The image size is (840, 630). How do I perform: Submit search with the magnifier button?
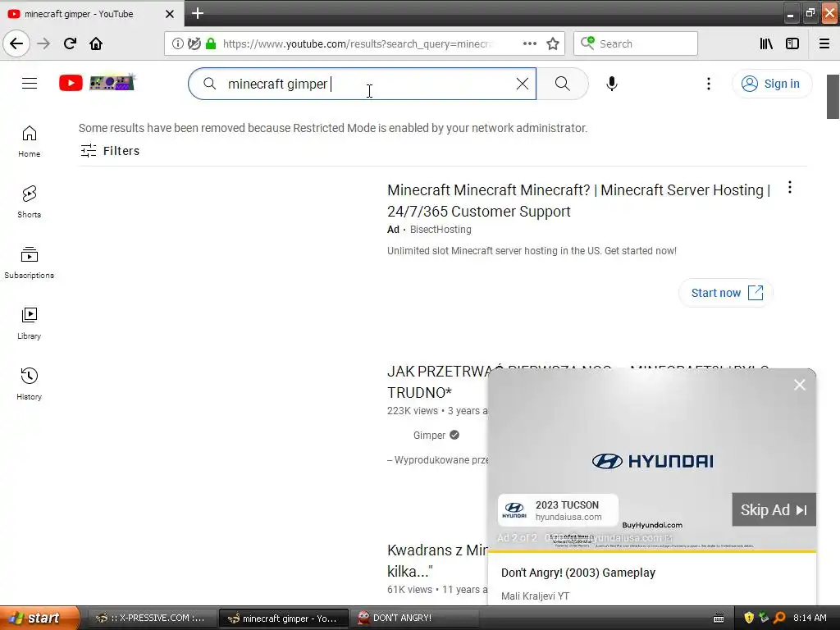coord(563,84)
